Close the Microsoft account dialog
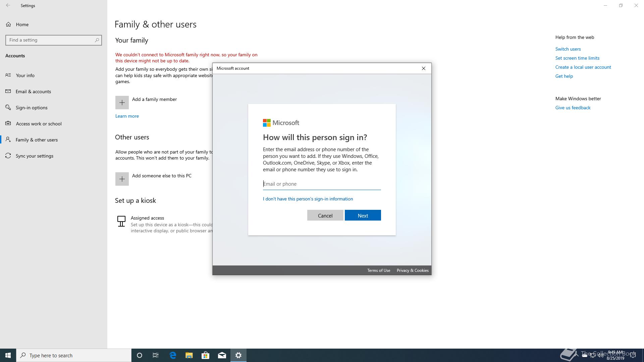The image size is (644, 362). tap(423, 68)
